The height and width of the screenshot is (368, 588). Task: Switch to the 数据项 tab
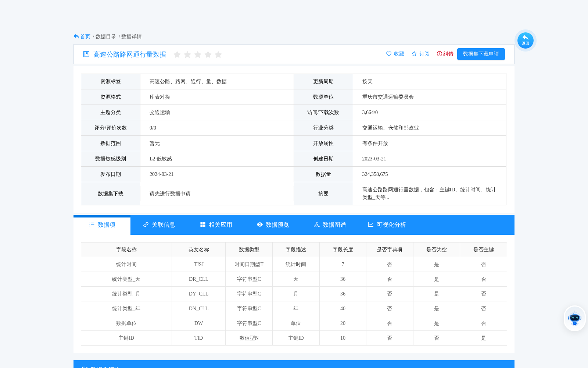pos(102,225)
